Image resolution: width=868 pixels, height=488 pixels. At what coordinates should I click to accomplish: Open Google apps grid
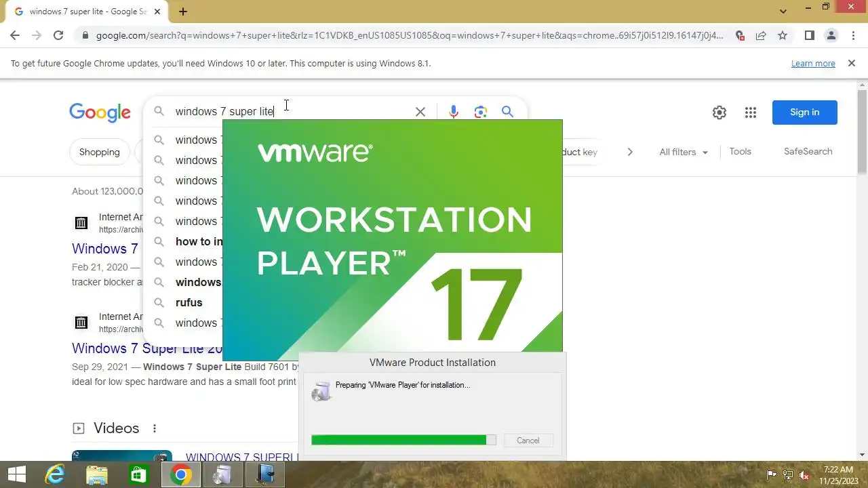750,113
